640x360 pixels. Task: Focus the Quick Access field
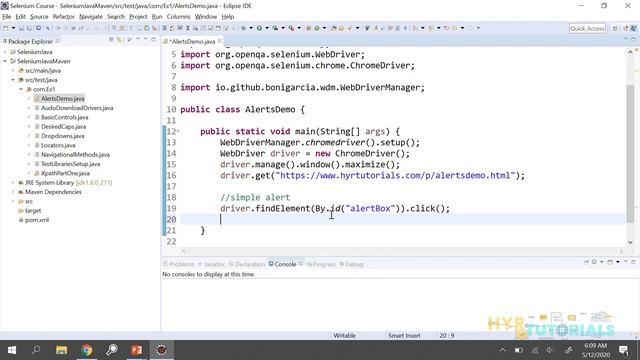(x=587, y=28)
